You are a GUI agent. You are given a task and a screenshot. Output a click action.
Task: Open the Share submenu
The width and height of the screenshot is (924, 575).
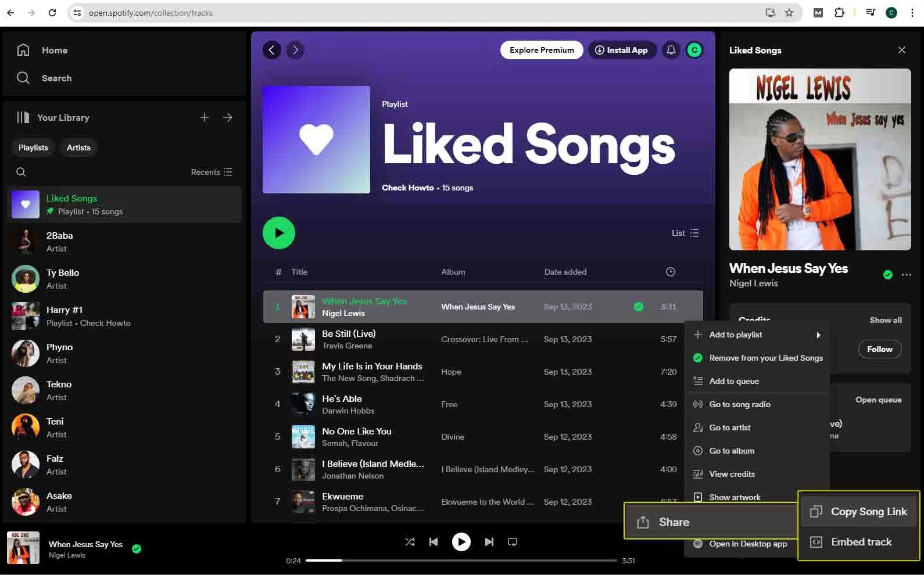(711, 522)
